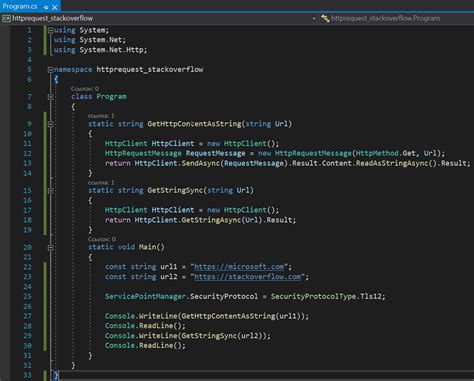
Task: Follow the https://stackoverflow.com link
Action: click(248, 277)
